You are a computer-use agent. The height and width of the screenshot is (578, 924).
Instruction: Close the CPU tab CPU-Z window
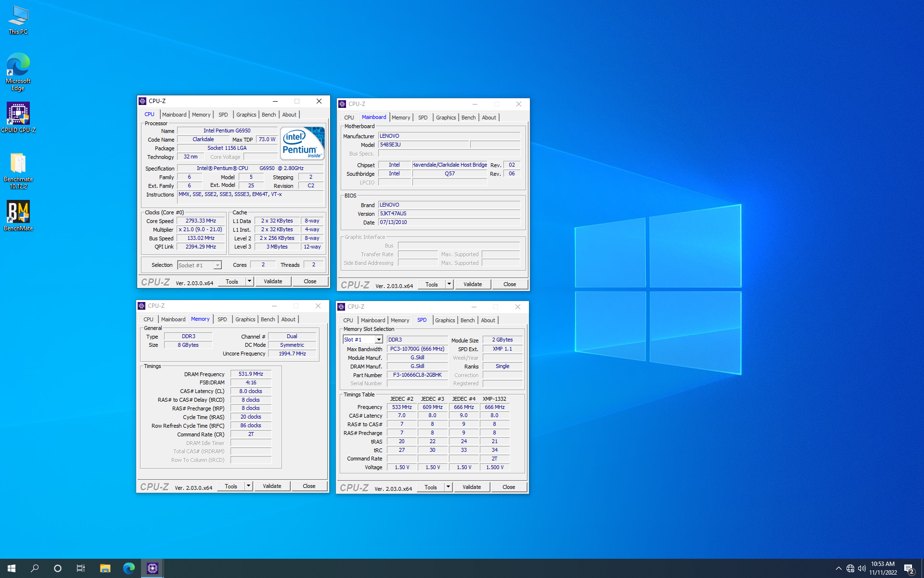point(319,101)
